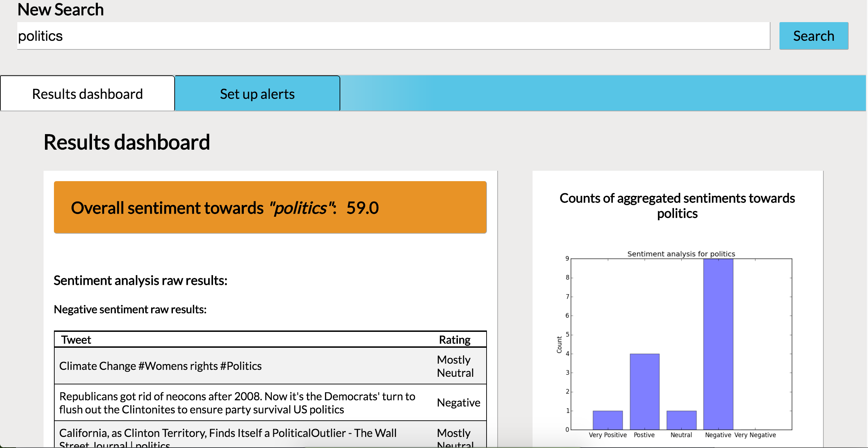
Task: Click the Rating column header
Action: (454, 340)
